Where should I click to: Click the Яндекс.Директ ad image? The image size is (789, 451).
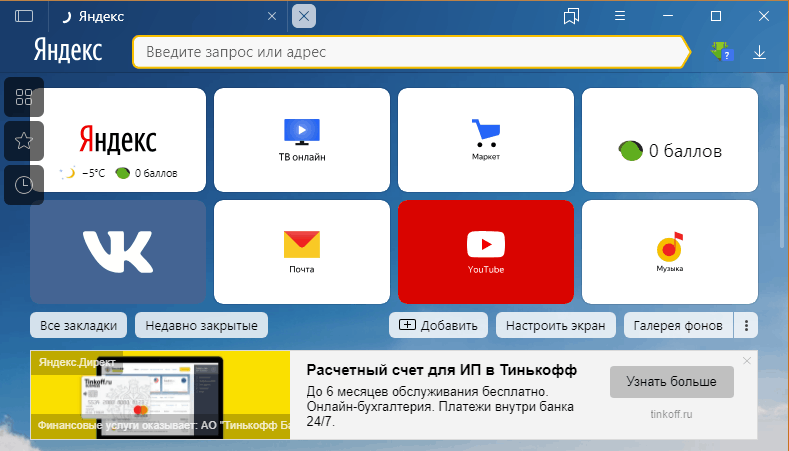160,395
